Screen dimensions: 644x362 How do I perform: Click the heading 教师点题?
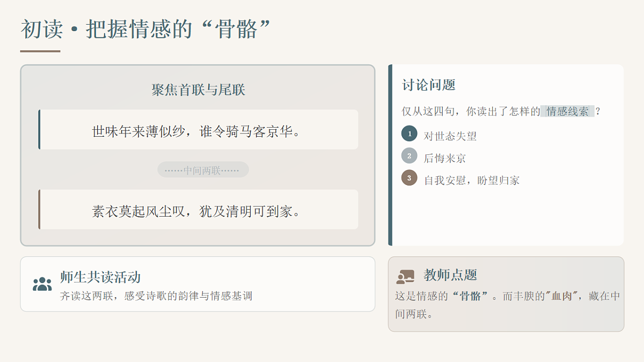click(450, 275)
